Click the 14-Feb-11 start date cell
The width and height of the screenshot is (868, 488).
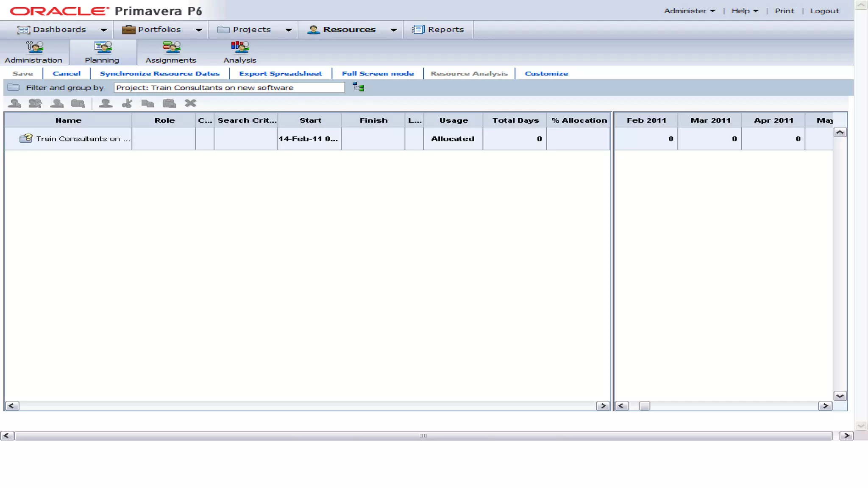309,139
